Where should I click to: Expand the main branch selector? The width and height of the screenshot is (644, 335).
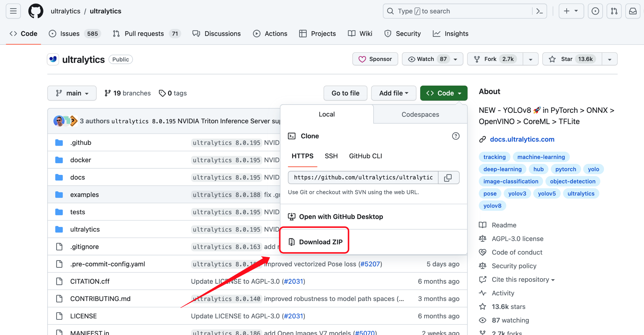click(x=72, y=93)
